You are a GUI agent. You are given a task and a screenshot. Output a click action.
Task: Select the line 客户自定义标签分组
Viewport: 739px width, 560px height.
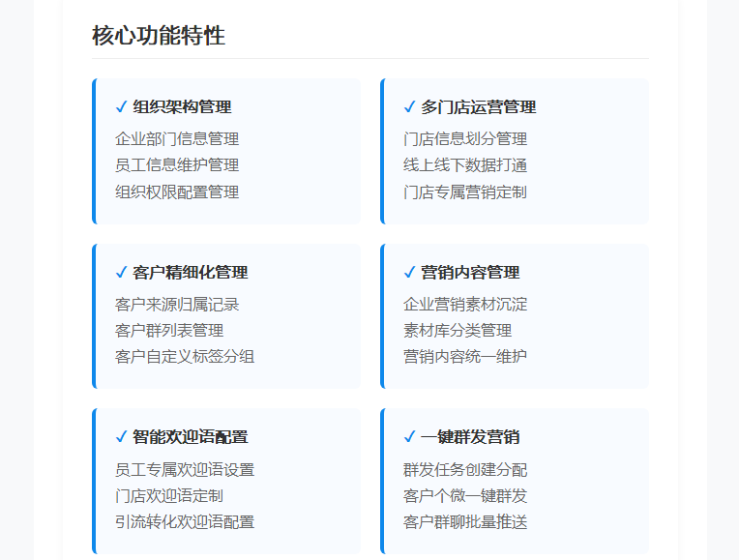tap(185, 357)
